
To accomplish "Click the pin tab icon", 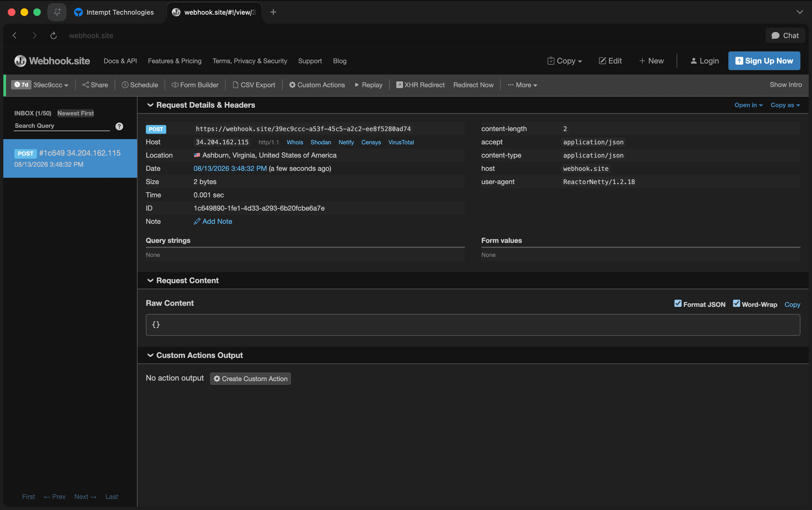I will click(57, 12).
